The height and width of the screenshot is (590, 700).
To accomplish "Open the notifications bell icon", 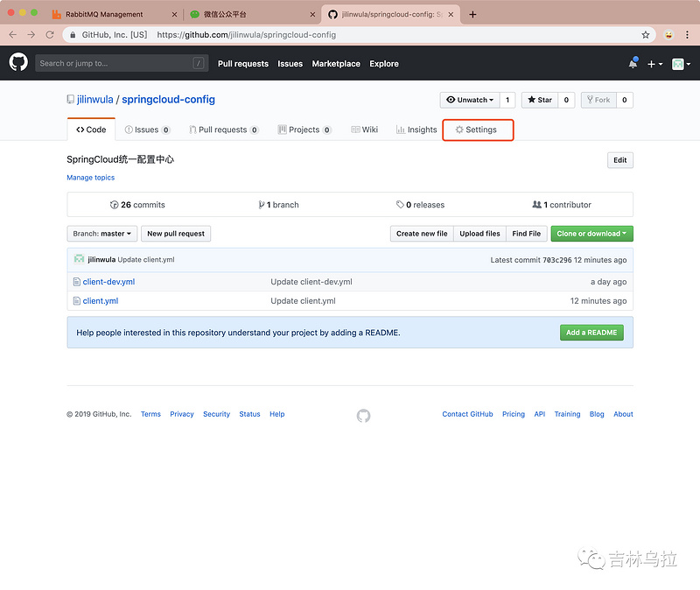I will (633, 63).
